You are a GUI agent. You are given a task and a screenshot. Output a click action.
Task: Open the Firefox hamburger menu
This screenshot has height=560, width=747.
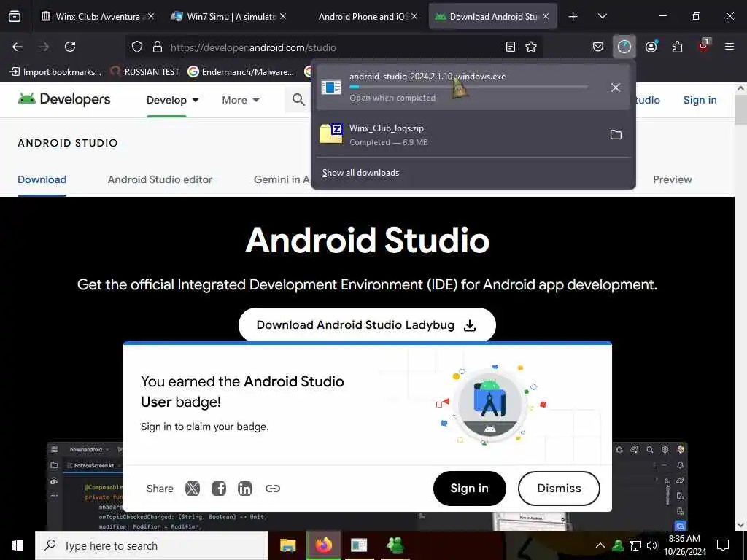pyautogui.click(x=729, y=47)
